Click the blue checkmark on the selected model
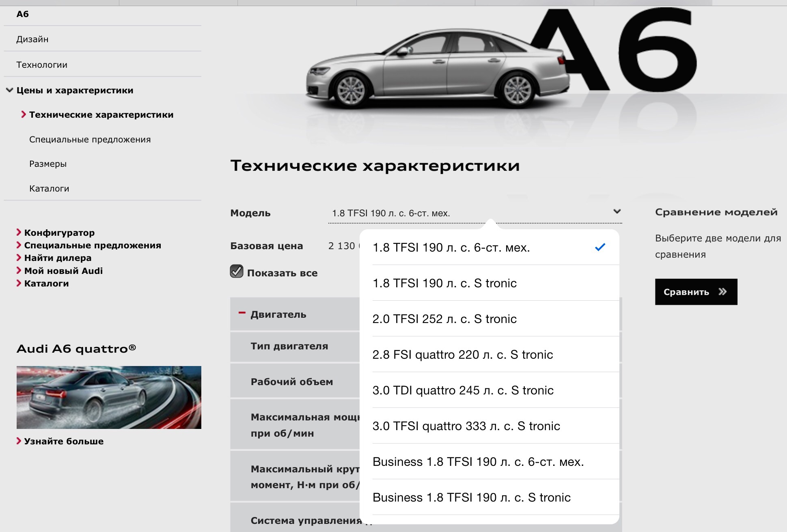The height and width of the screenshot is (532, 787). (600, 247)
